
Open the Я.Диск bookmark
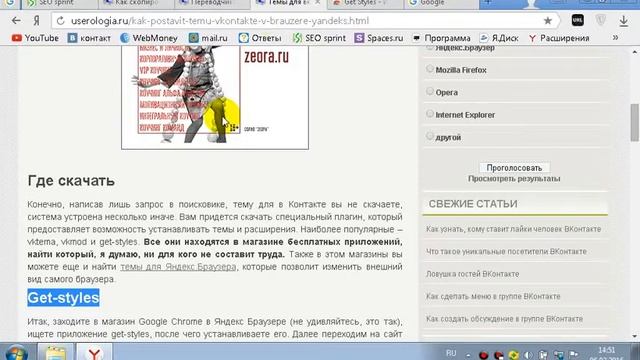coord(499,38)
